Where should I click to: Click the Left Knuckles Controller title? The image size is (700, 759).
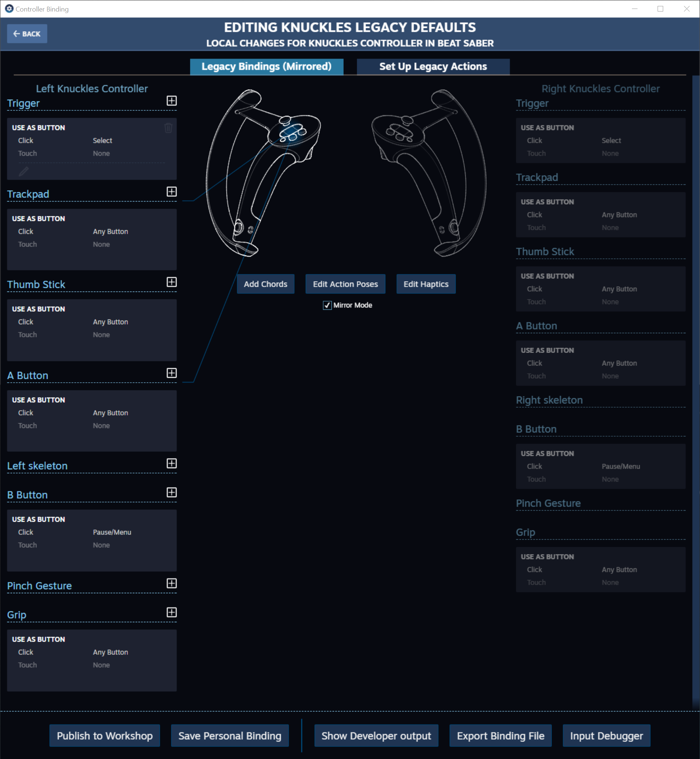92,89
